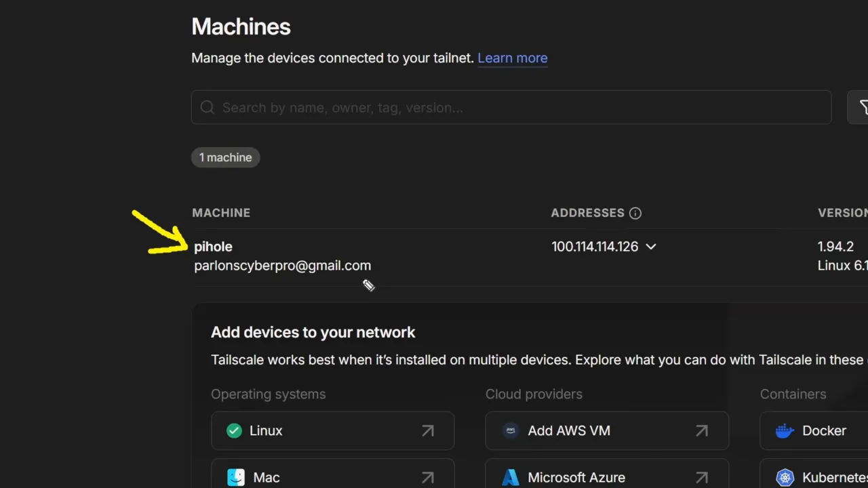Click the 1 machine count badge
Viewport: 868px width, 488px height.
225,157
